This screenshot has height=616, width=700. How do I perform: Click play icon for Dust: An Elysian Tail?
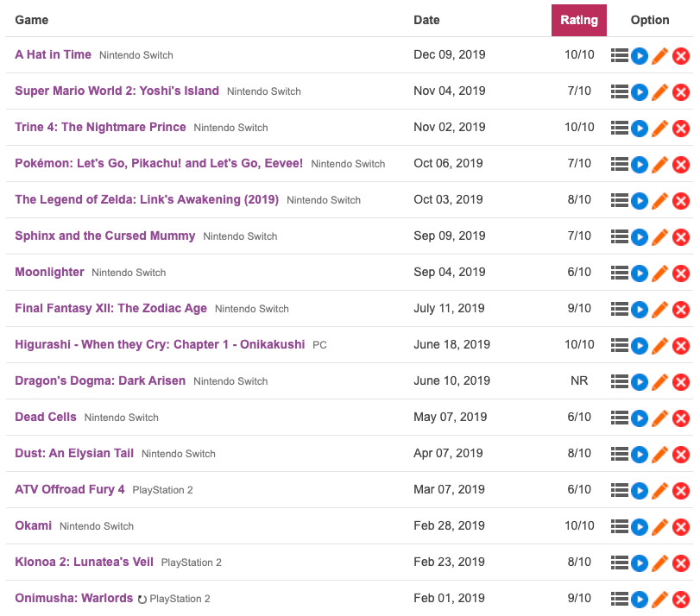click(640, 455)
